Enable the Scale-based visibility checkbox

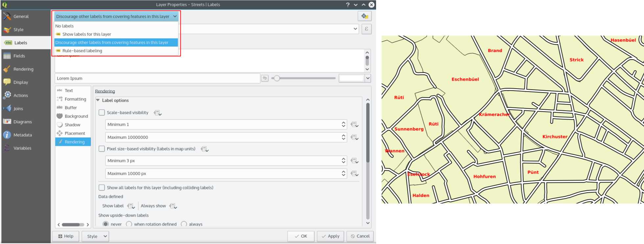click(x=102, y=113)
